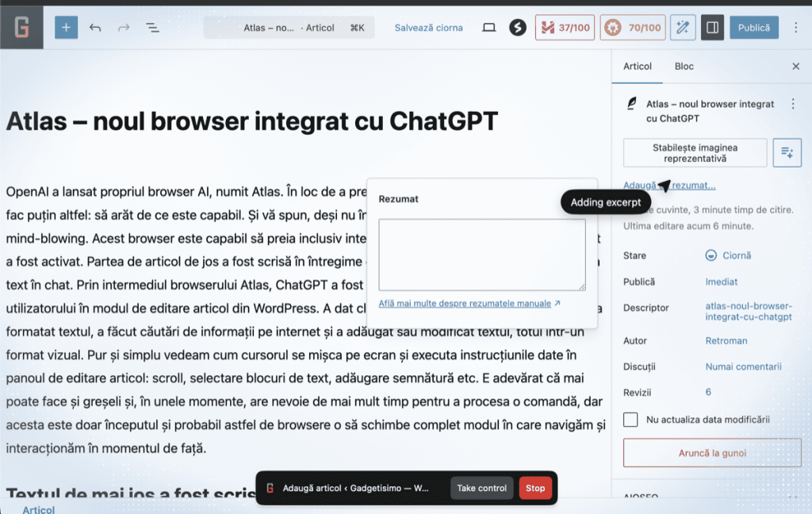Click the Gadgetisimo site logo icon

(x=21, y=28)
